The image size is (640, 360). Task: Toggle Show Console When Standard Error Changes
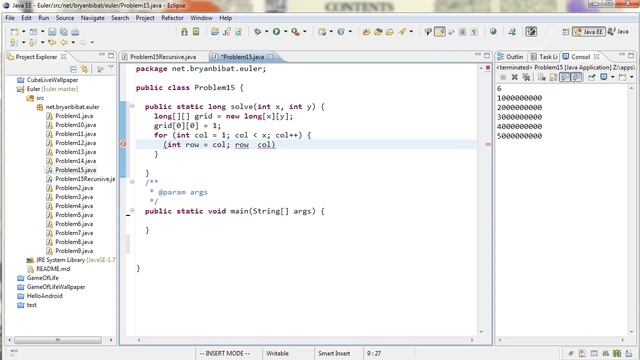(576, 77)
